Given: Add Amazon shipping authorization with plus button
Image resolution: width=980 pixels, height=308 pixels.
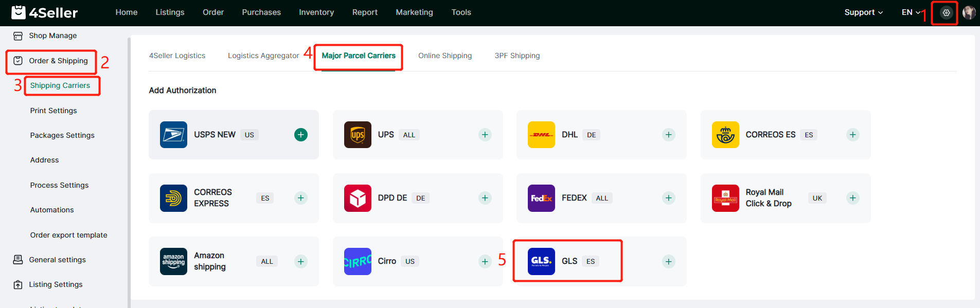Looking at the screenshot, I should click(301, 261).
